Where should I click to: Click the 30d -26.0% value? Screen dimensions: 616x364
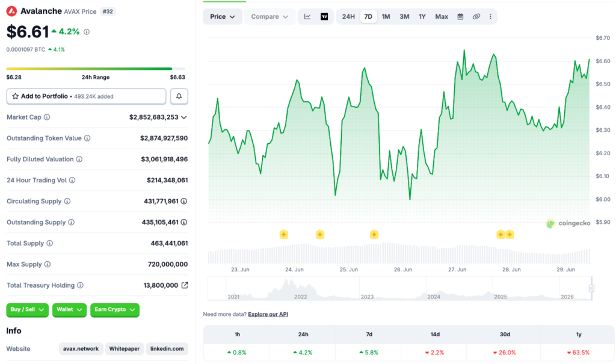pos(505,353)
